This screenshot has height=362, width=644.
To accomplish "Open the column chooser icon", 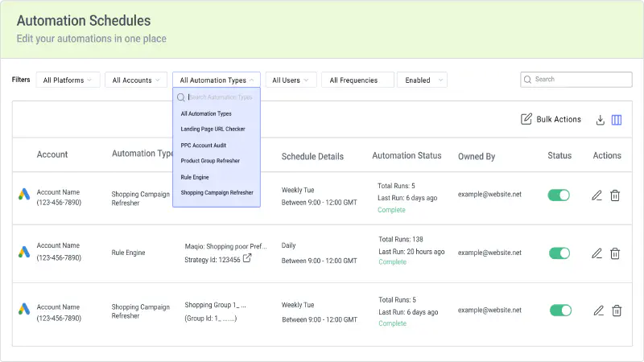I will (x=617, y=120).
